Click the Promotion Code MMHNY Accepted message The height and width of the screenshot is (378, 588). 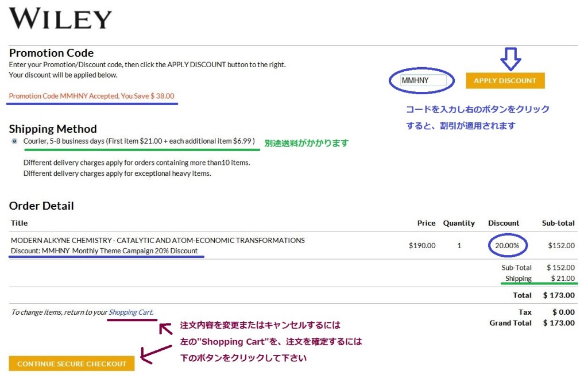91,96
